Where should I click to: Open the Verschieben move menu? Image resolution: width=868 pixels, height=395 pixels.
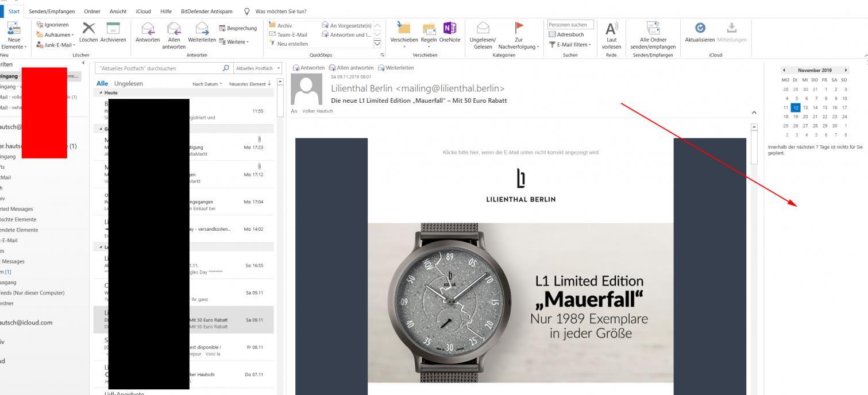(404, 34)
